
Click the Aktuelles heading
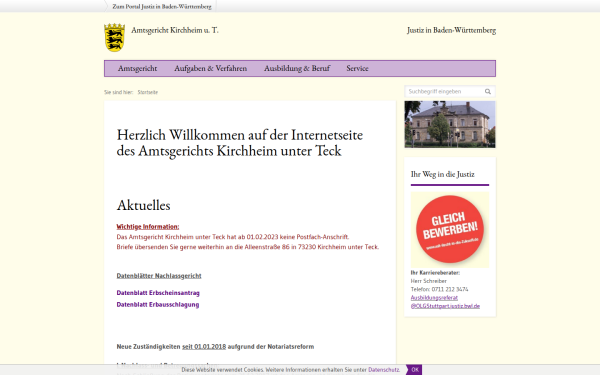(x=143, y=205)
